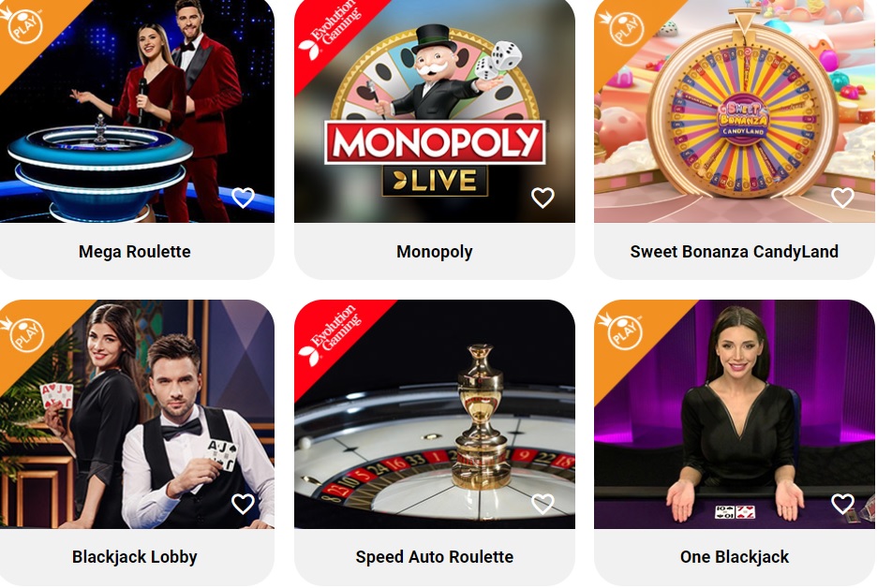Add Sweet Bonanza CandyLand to favorites

[x=842, y=198]
